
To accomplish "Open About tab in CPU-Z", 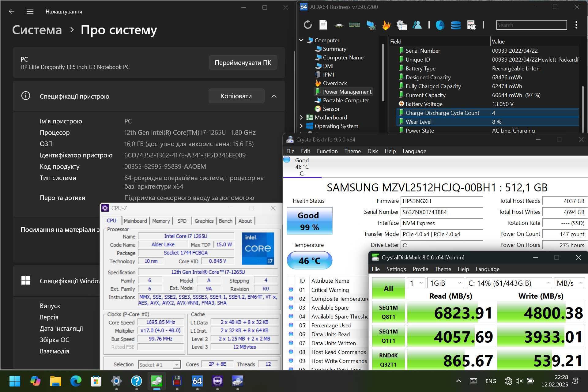I will pyautogui.click(x=245, y=221).
